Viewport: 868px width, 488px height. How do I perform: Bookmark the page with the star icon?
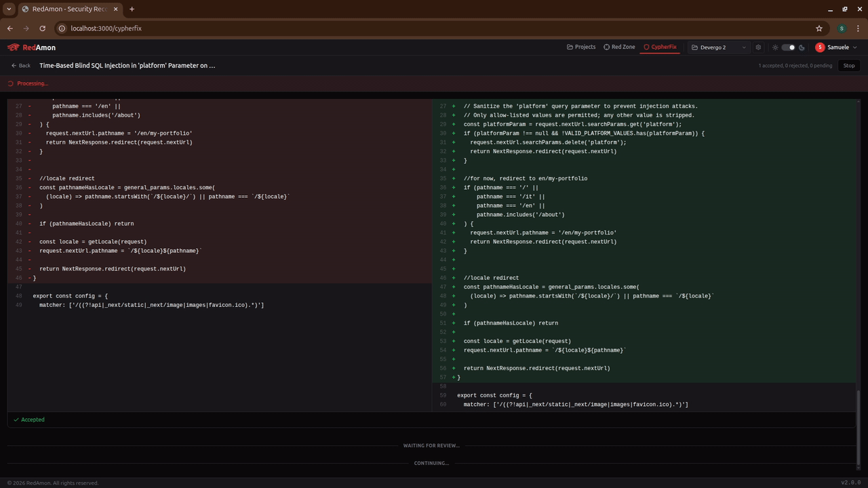[819, 28]
